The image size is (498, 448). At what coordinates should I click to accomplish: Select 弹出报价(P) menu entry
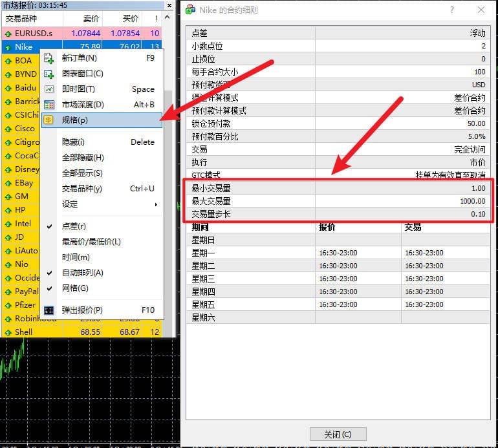point(102,310)
